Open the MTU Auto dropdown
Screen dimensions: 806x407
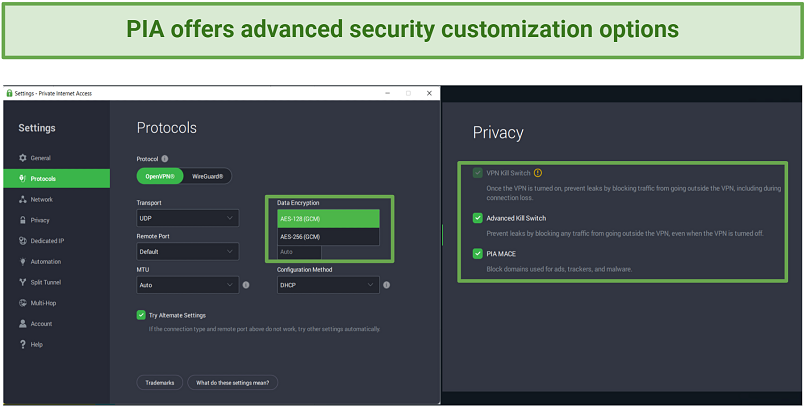point(188,285)
